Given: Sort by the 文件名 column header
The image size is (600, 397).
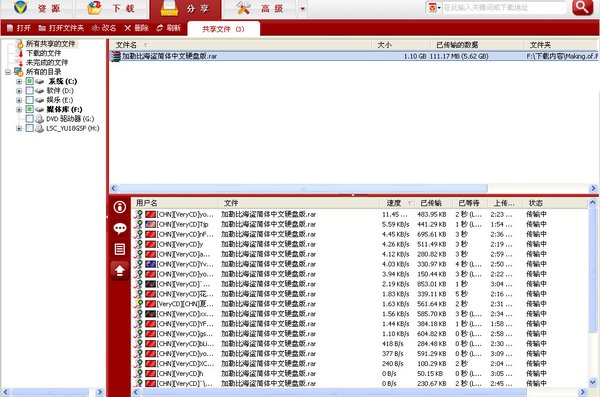Looking at the screenshot, I should click(x=240, y=45).
